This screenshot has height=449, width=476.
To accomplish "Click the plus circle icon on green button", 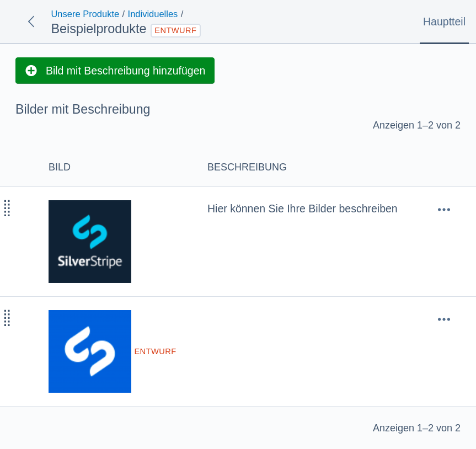I will (31, 71).
